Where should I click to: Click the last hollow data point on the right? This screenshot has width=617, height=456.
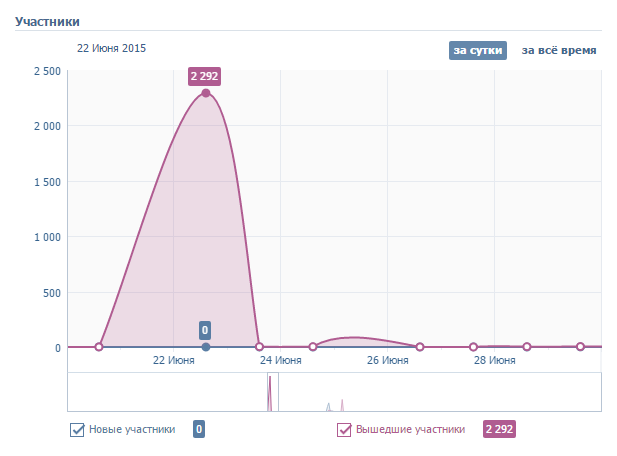pyautogui.click(x=580, y=347)
